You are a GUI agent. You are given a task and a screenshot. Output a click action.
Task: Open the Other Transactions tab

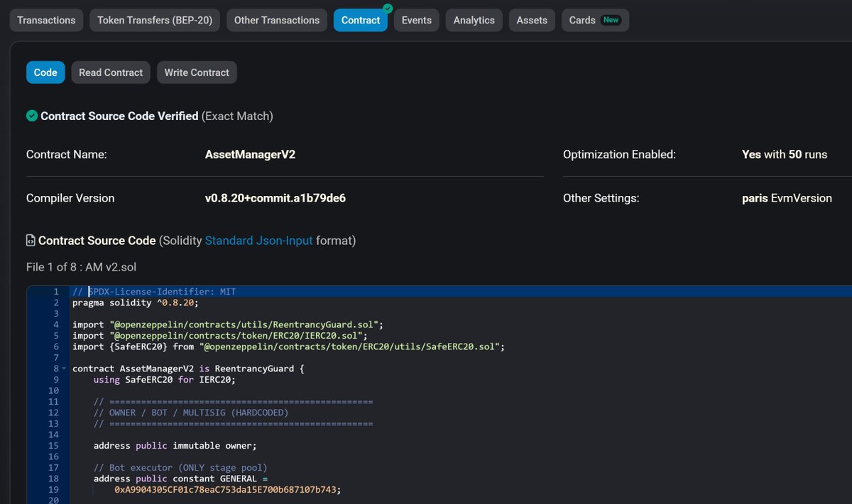point(277,20)
